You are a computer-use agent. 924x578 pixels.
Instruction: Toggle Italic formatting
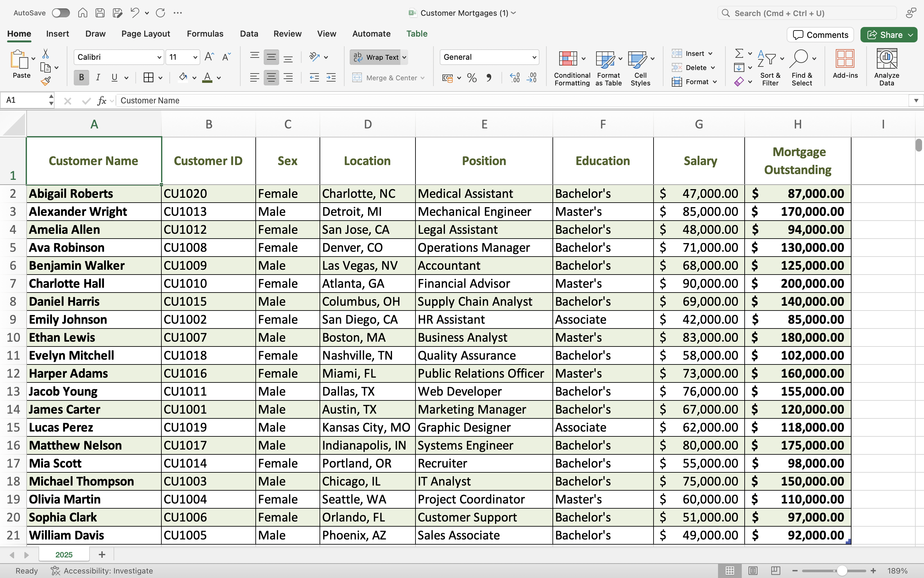tap(98, 78)
